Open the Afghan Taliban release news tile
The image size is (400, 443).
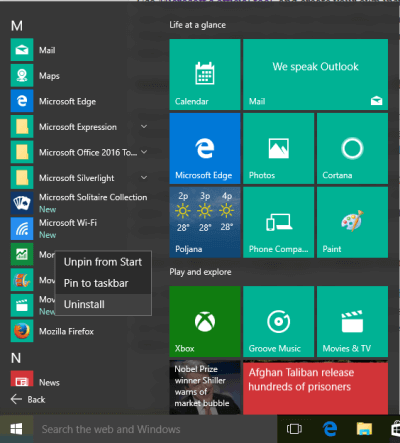coord(315,387)
